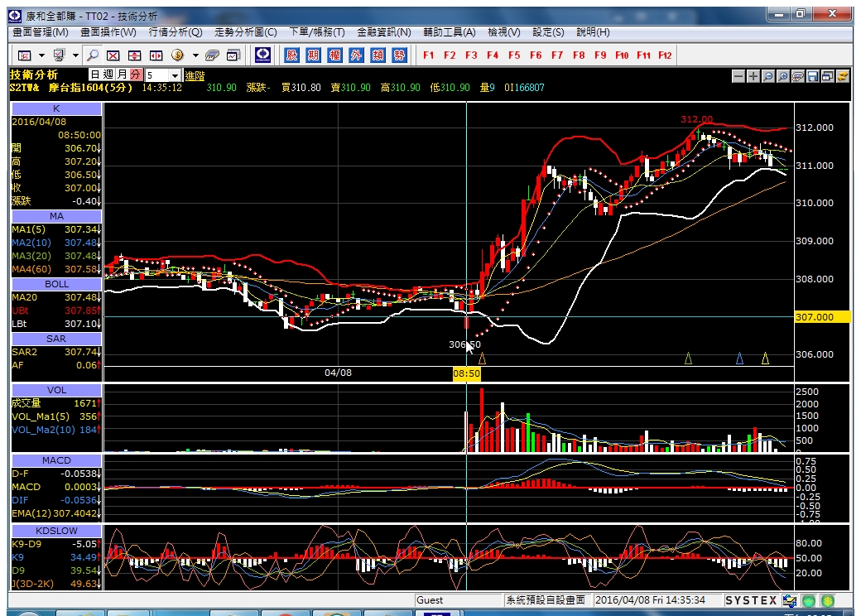Screen dimensions: 861x616
Task: Open the 走勢分析圖(C) menu
Action: 245,32
